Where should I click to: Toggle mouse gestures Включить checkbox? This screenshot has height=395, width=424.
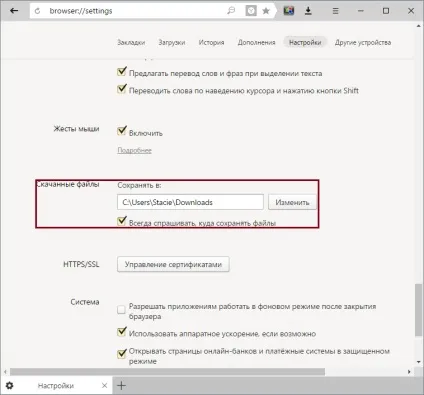122,131
